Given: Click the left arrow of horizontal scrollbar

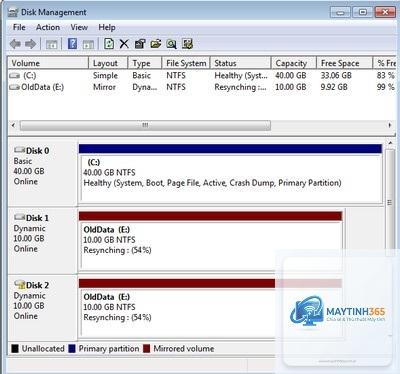Looking at the screenshot, I should [x=13, y=125].
